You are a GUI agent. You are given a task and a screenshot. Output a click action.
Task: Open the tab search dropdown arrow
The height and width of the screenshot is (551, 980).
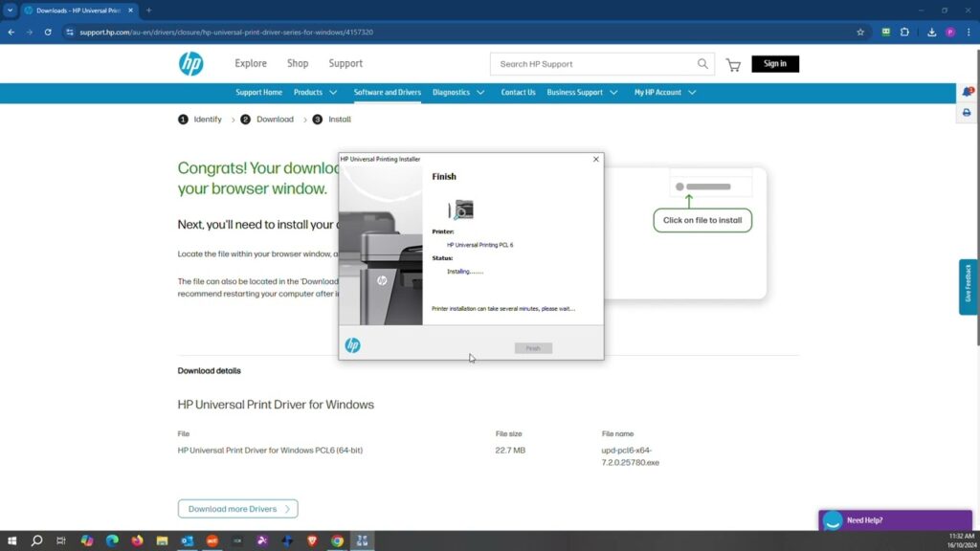(10, 10)
